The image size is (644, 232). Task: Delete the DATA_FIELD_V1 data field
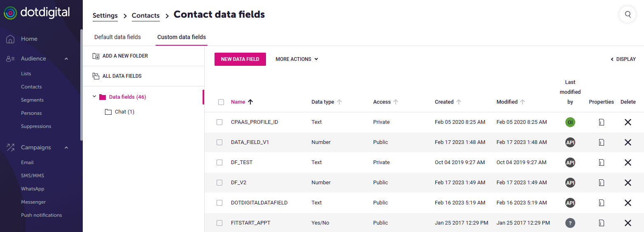click(x=628, y=142)
